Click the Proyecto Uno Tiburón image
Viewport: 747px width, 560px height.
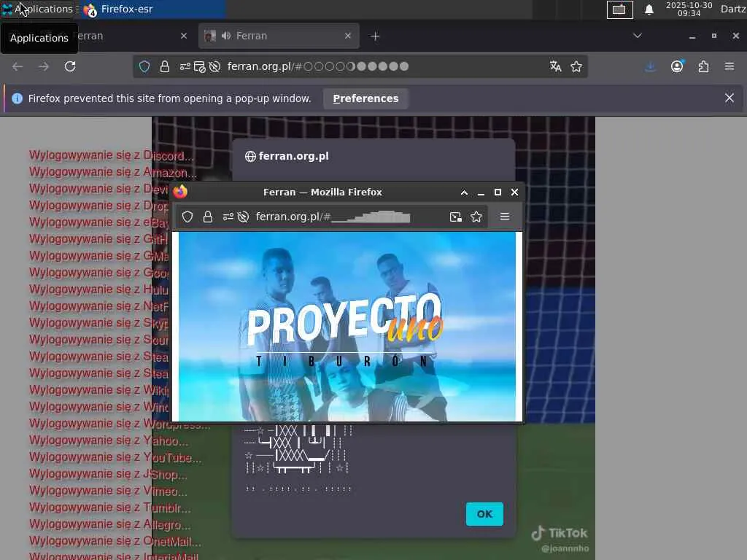click(x=347, y=327)
